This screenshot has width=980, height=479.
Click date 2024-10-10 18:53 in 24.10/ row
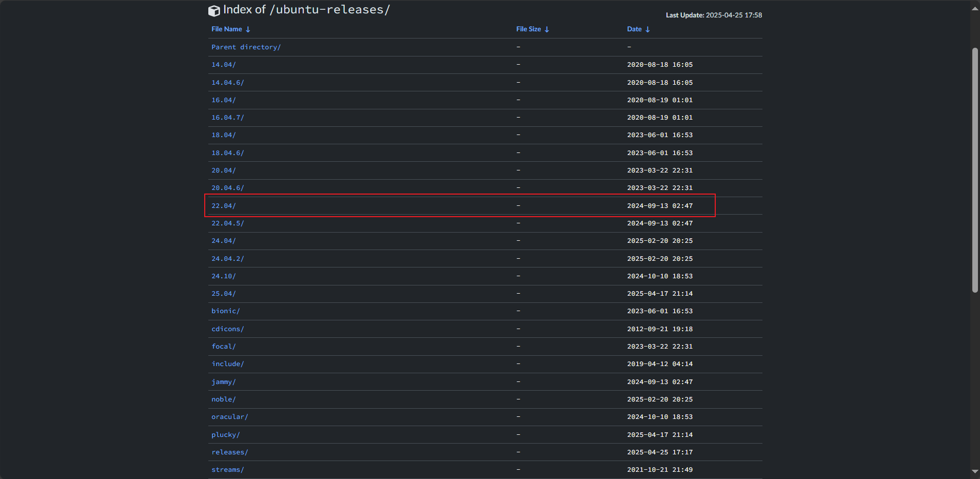click(660, 276)
